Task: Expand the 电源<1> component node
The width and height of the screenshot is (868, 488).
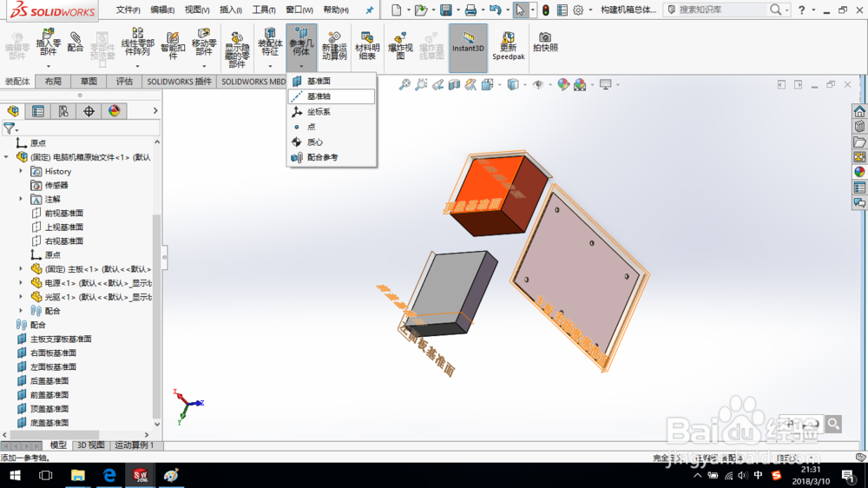Action: [21, 282]
